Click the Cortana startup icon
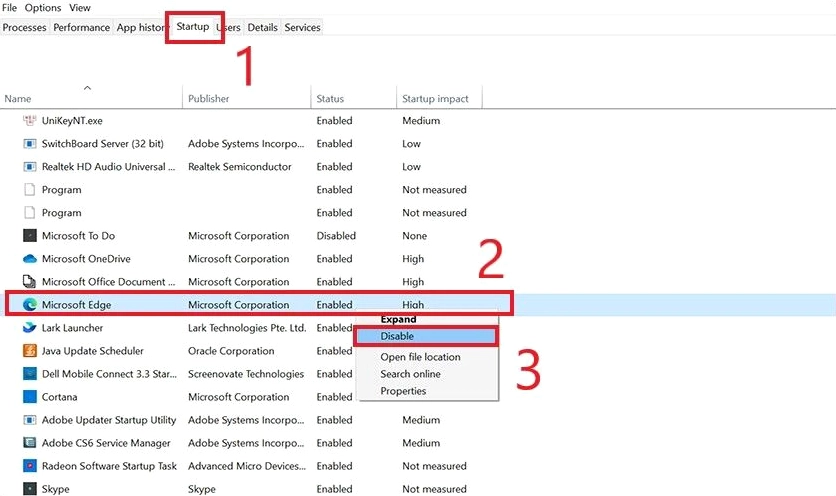 pyautogui.click(x=29, y=397)
